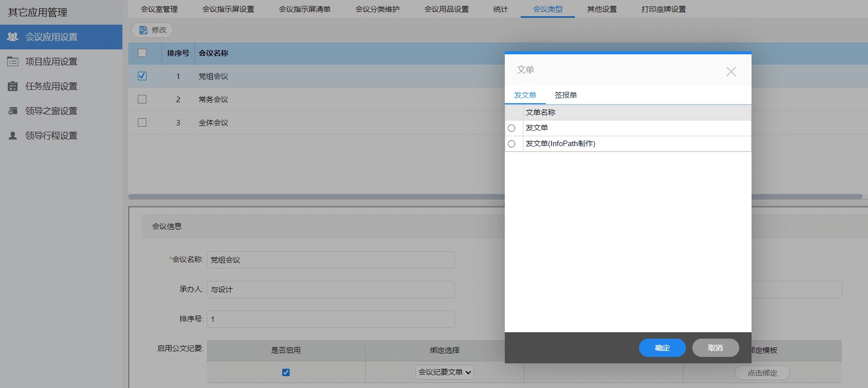Click the 承办人 input field
This screenshot has height=388, width=868.
(x=331, y=289)
